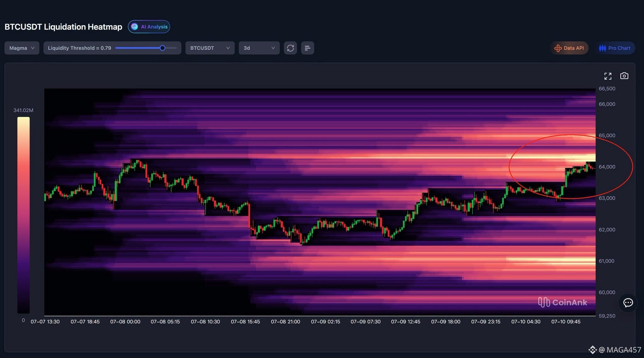The height and width of the screenshot is (358, 644).
Task: Click the 59,250 price axis label
Action: tap(607, 316)
